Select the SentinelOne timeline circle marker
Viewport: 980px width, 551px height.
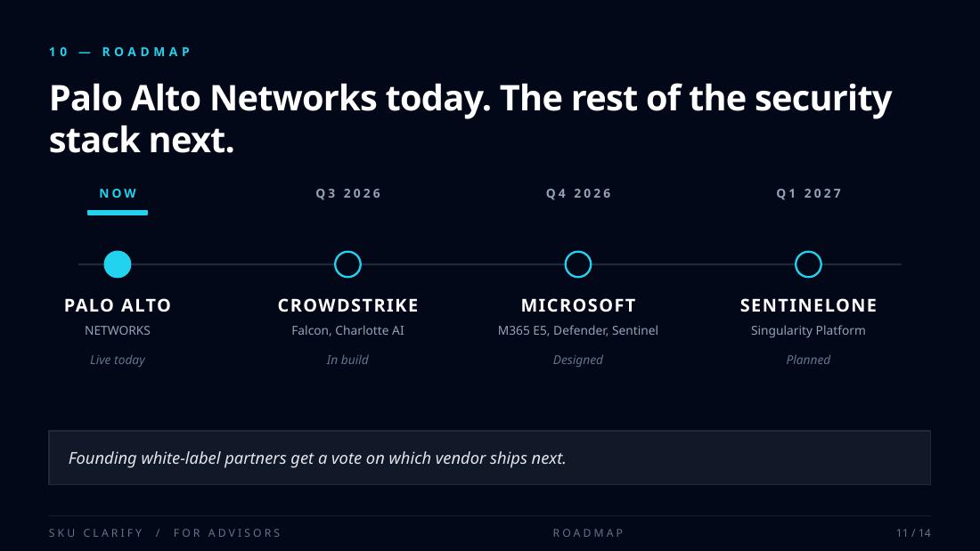pyautogui.click(x=808, y=264)
